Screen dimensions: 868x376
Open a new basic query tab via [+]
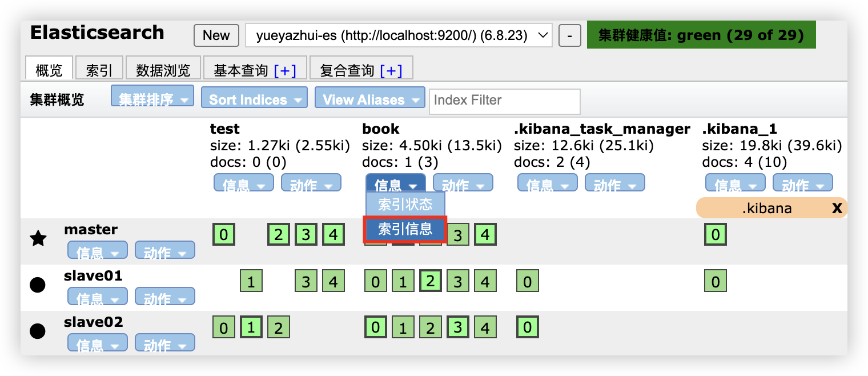(x=285, y=70)
